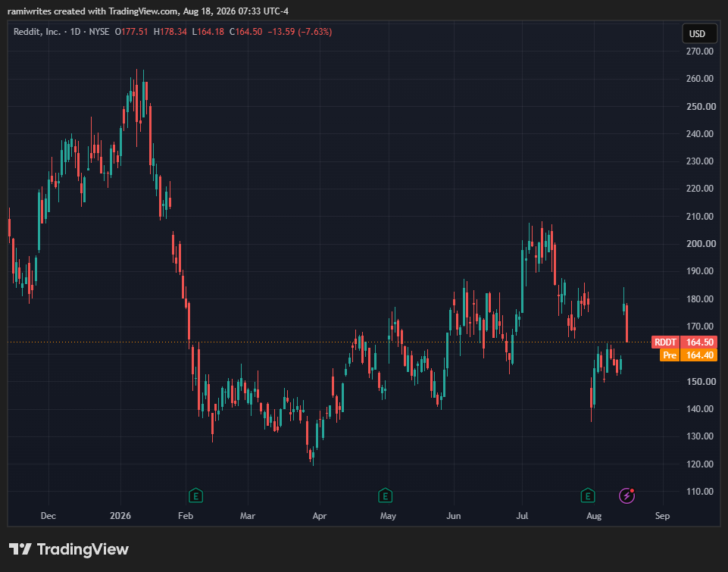Click the 120.00 price axis label
Image resolution: width=728 pixels, height=572 pixels.
click(700, 464)
